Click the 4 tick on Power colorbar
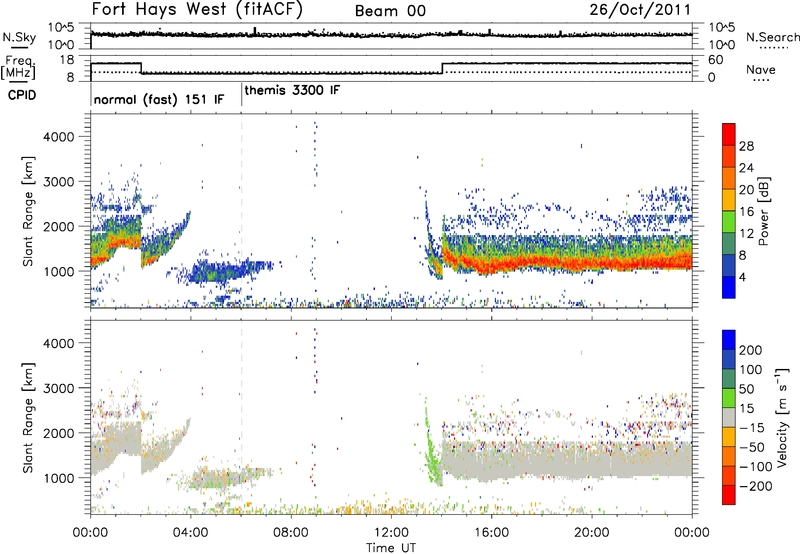 click(x=743, y=277)
